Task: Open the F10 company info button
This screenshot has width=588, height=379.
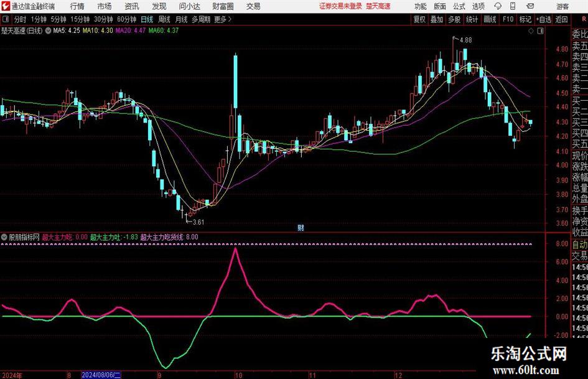Action: [508, 19]
